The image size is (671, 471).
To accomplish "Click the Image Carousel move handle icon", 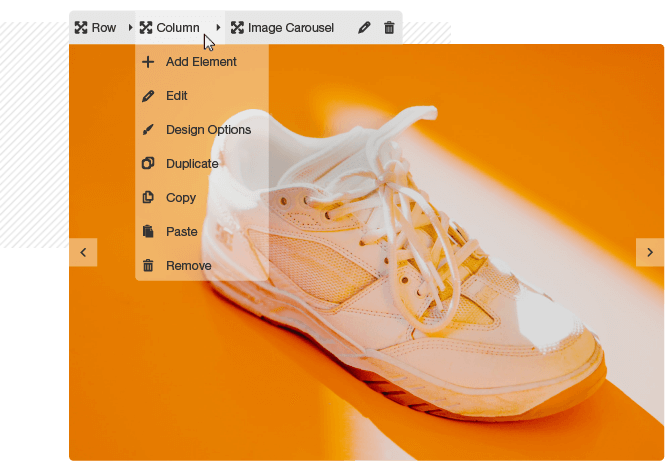I will tap(237, 28).
